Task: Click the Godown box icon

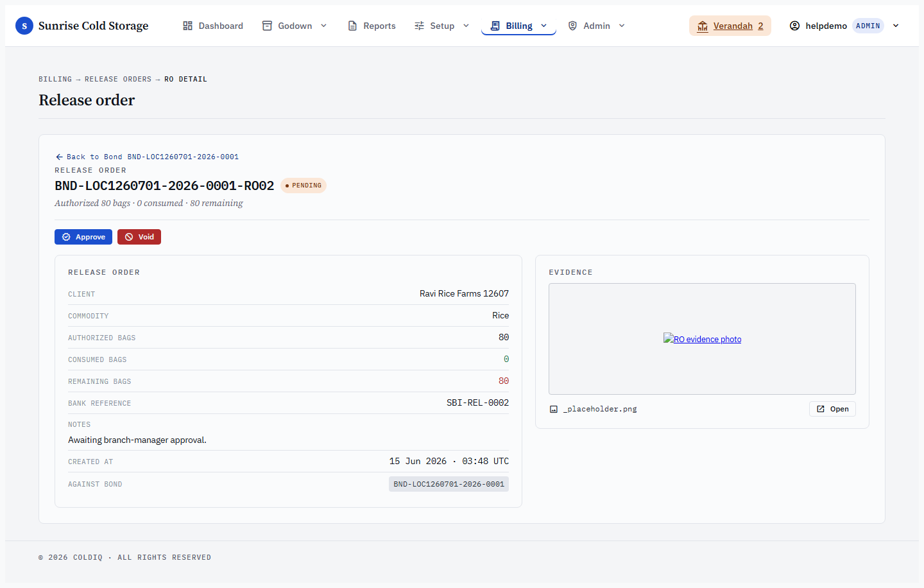Action: pos(267,26)
